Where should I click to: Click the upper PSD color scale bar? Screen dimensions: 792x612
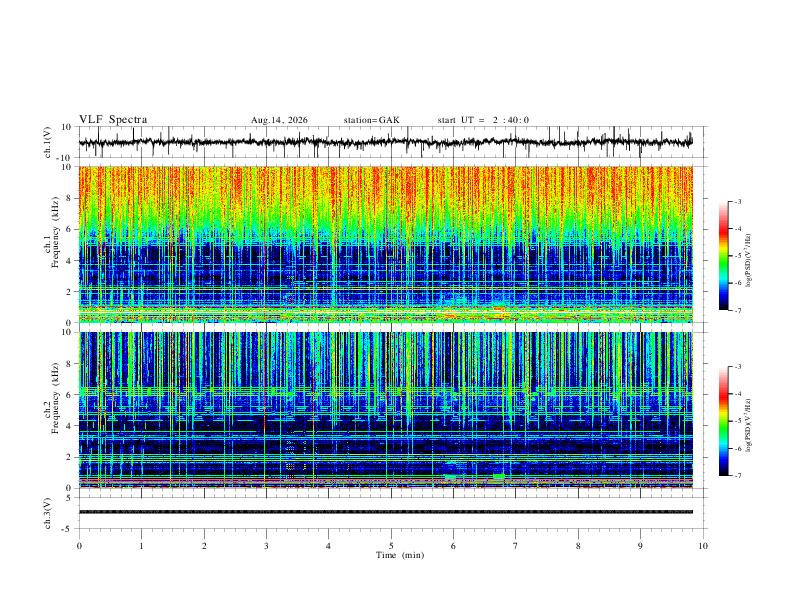pyautogui.click(x=723, y=256)
